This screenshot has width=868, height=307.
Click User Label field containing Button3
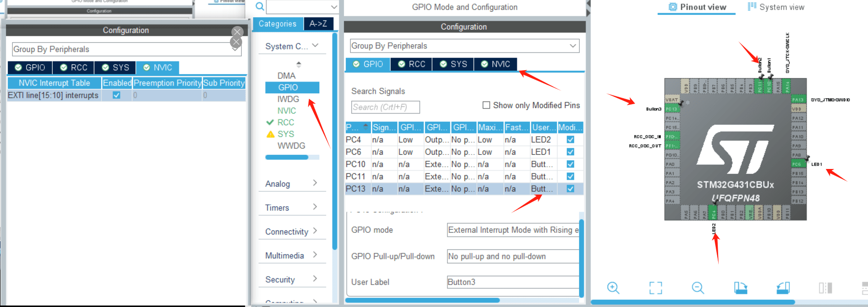(513, 282)
